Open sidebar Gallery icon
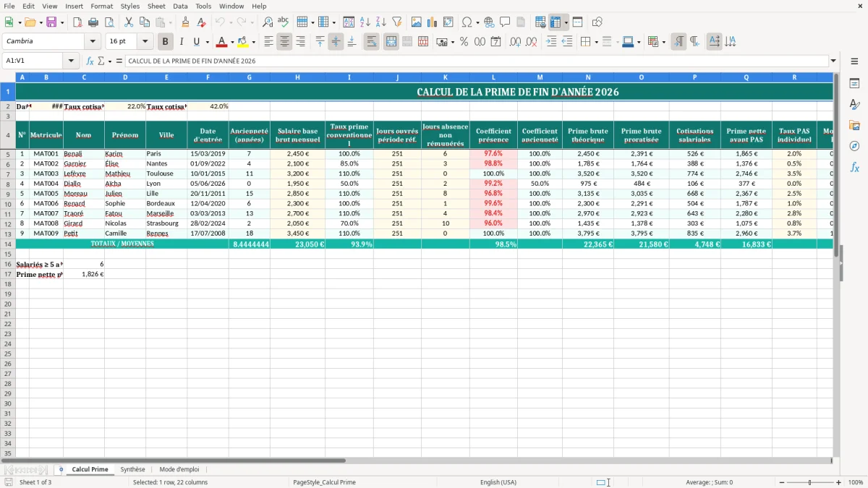868x488 pixels. (854, 125)
